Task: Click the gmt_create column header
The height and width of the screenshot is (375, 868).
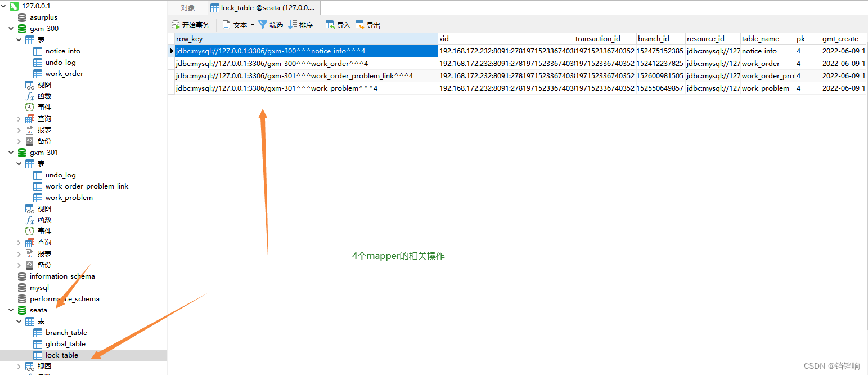Action: coord(844,39)
